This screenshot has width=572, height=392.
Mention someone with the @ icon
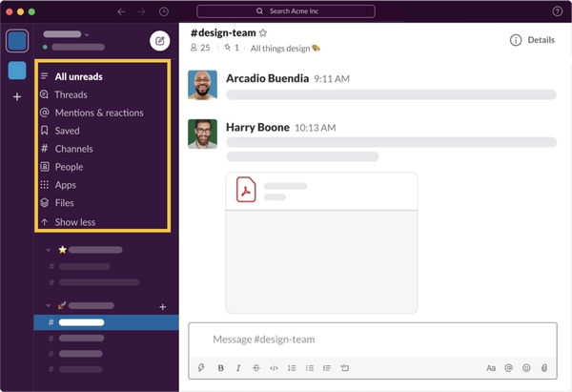(508, 368)
